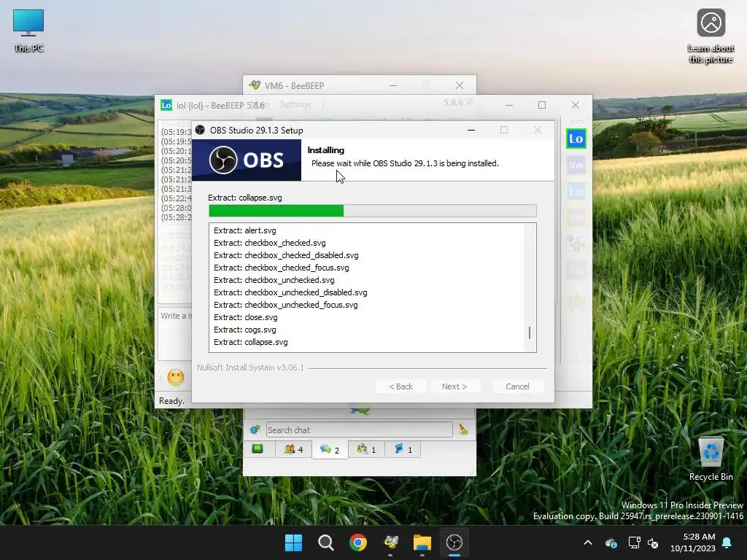The height and width of the screenshot is (560, 747).
Task: Click the Next > button
Action: tap(454, 386)
